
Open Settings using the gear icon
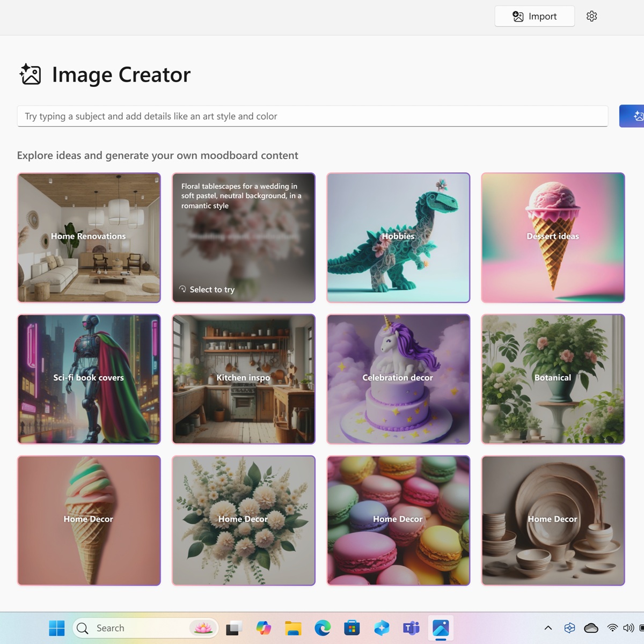coord(591,16)
